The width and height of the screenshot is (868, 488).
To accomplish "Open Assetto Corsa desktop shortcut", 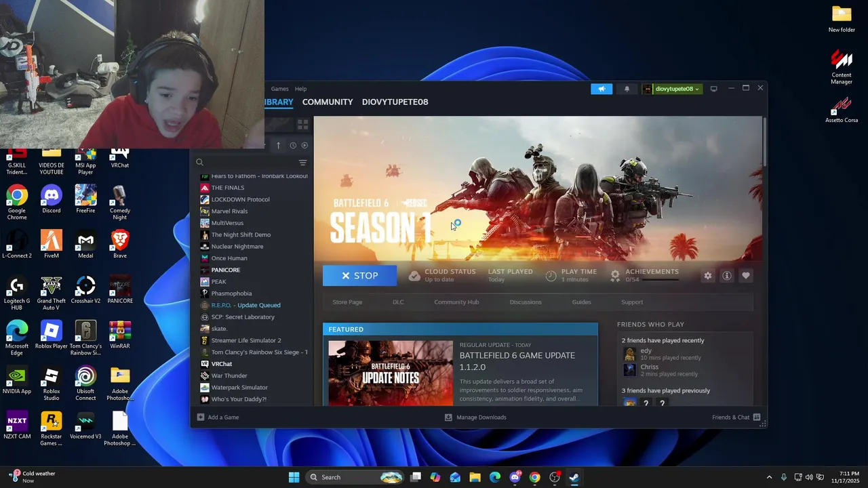I will (842, 109).
